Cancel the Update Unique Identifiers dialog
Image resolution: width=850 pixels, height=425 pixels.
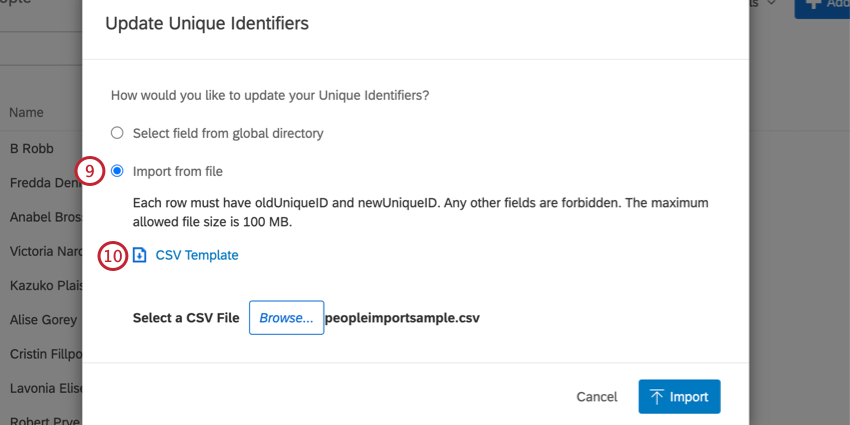click(x=596, y=397)
